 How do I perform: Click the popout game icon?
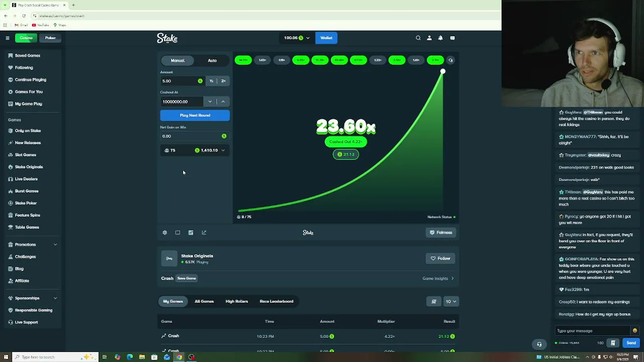(204, 232)
